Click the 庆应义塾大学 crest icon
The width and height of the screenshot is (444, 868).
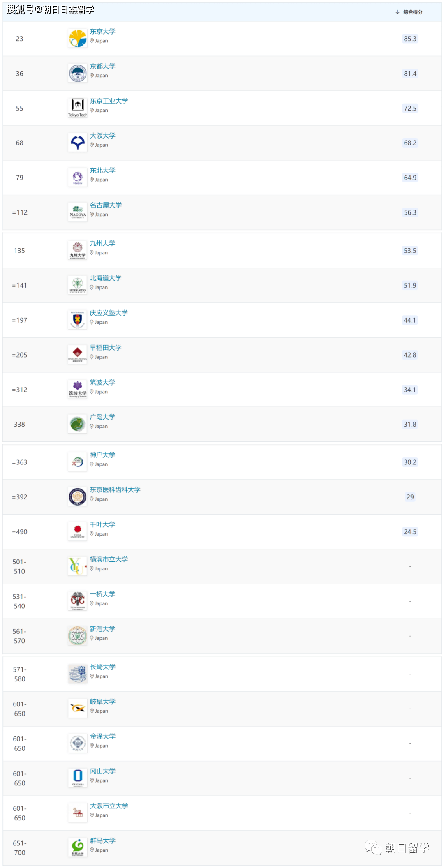click(77, 320)
